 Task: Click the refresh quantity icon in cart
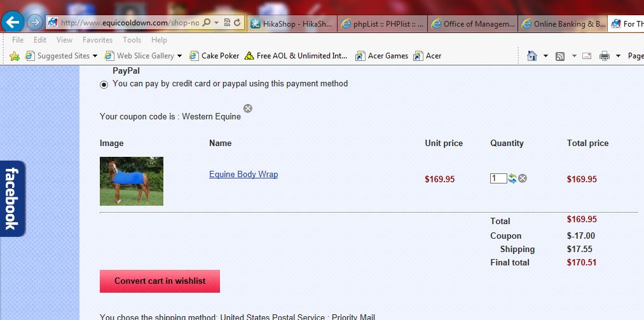tap(512, 178)
